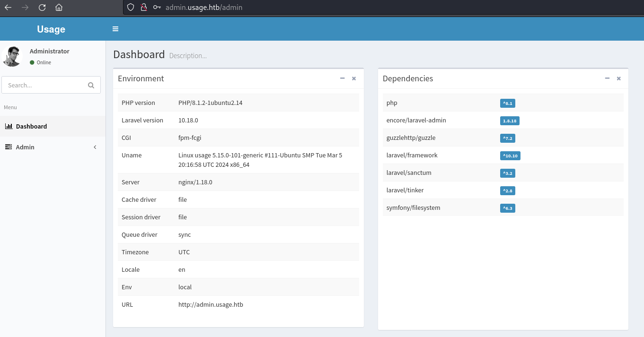Expand the Admin sidebar menu
The height and width of the screenshot is (337, 644).
pos(95,147)
